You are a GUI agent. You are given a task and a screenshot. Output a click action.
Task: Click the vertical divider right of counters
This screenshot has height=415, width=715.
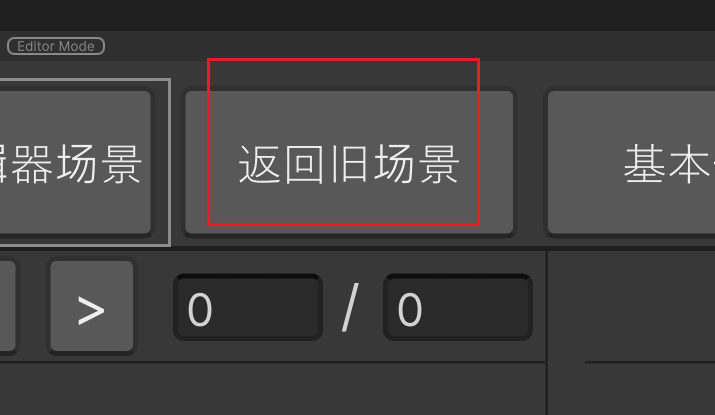click(547, 333)
